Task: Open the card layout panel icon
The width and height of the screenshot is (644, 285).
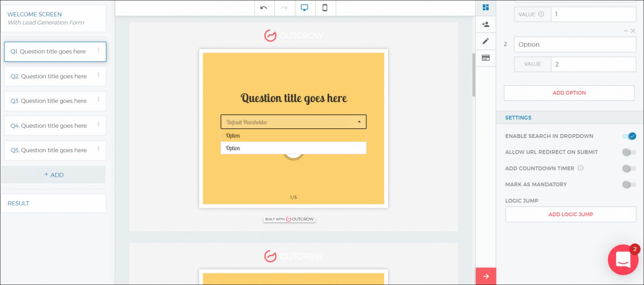Action: (486, 58)
